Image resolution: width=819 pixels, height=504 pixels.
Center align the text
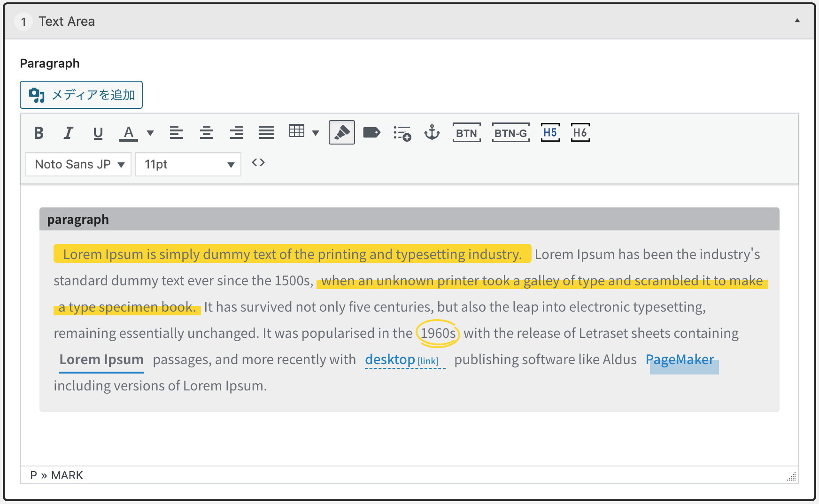pyautogui.click(x=207, y=133)
